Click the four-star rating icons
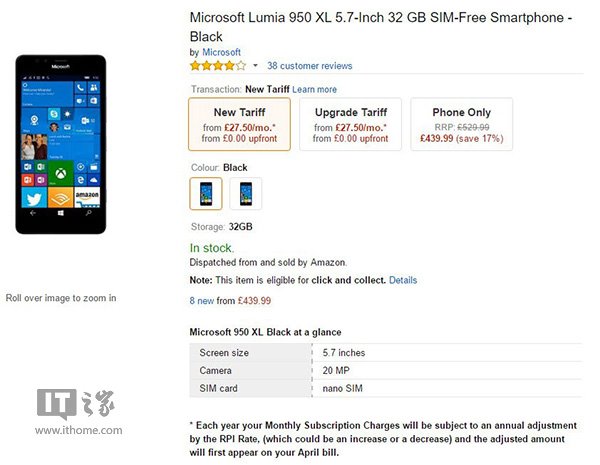Screen dimensions: 600x465 coord(218,65)
